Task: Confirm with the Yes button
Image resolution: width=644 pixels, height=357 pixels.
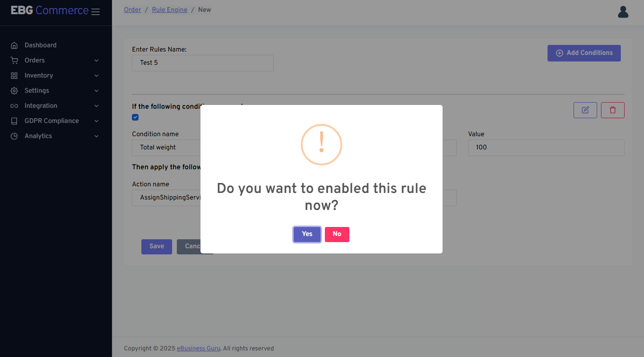Action: coord(307,234)
